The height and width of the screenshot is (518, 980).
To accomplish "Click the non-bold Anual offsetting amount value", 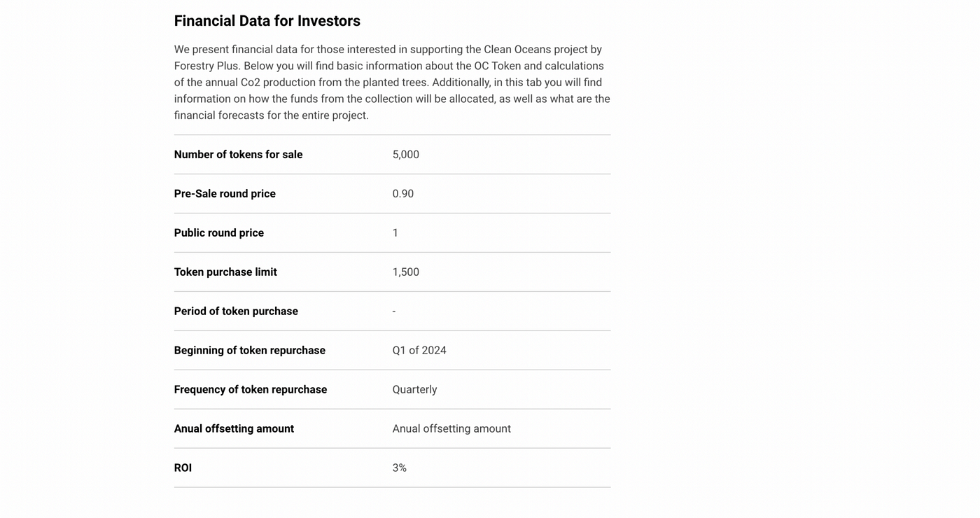I will [x=451, y=429].
